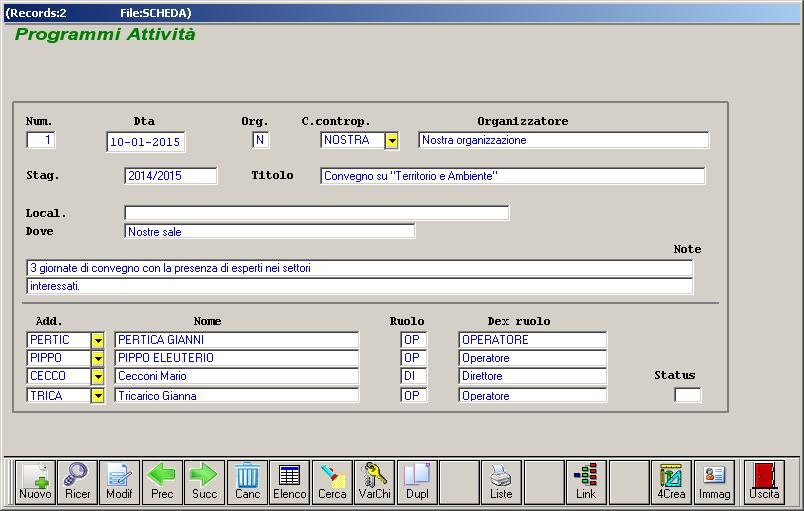Click the Stag. field 2014/2015
The height and width of the screenshot is (511, 804).
171,176
